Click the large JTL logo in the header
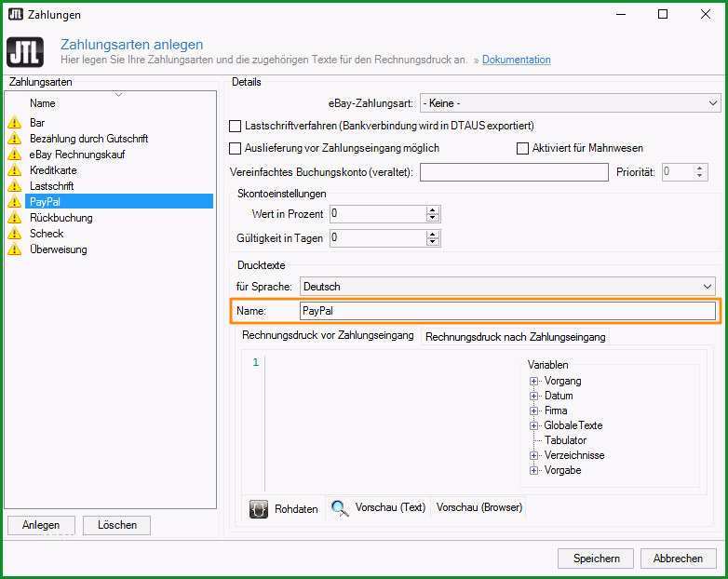728x579 pixels. coord(25,52)
